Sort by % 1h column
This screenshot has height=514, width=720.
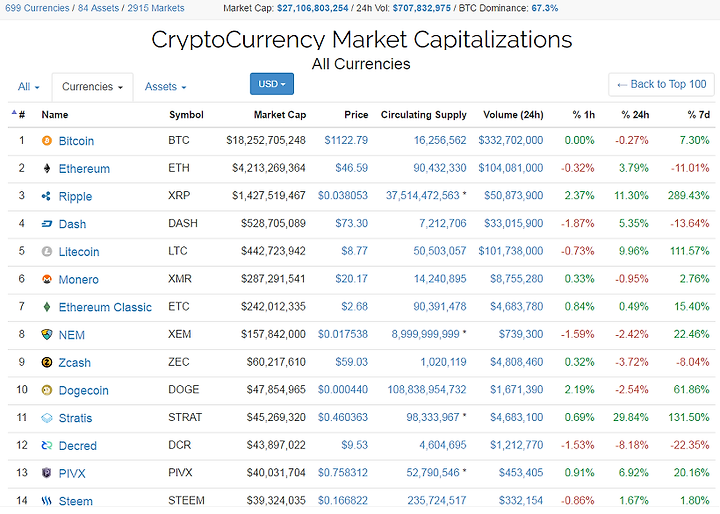coord(583,114)
